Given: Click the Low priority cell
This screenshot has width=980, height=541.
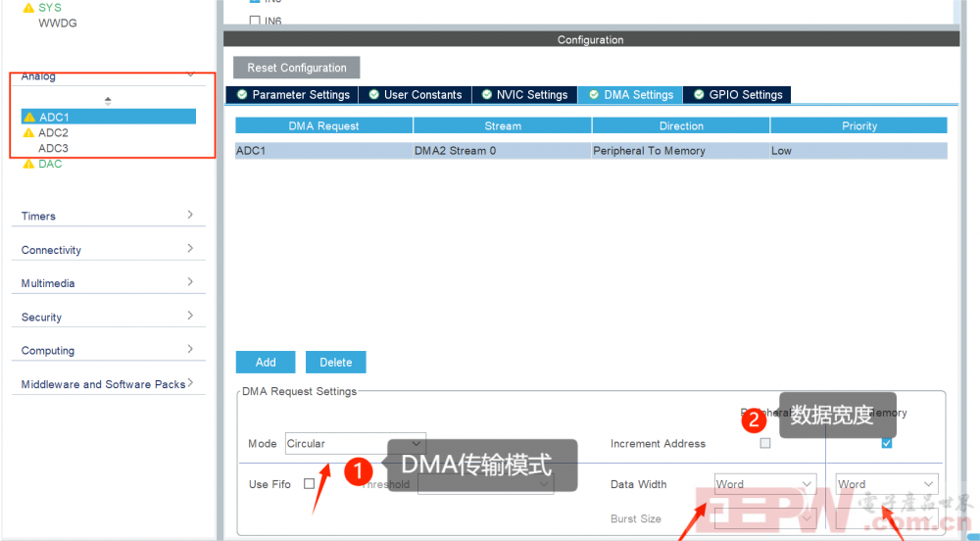Looking at the screenshot, I should 859,151.
